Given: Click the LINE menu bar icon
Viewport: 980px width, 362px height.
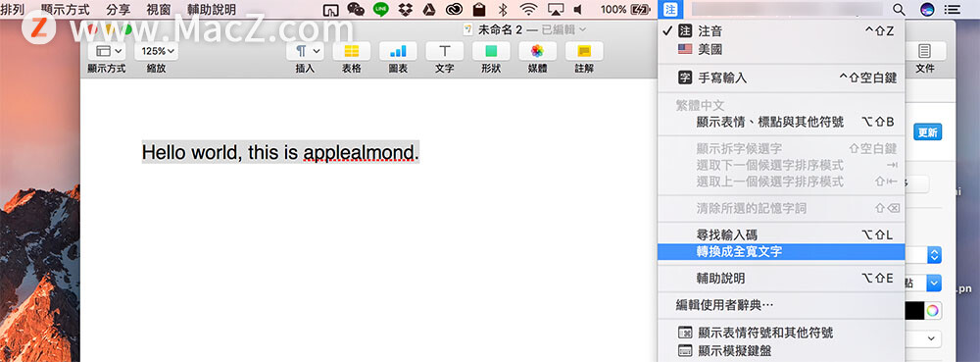Looking at the screenshot, I should (x=380, y=10).
